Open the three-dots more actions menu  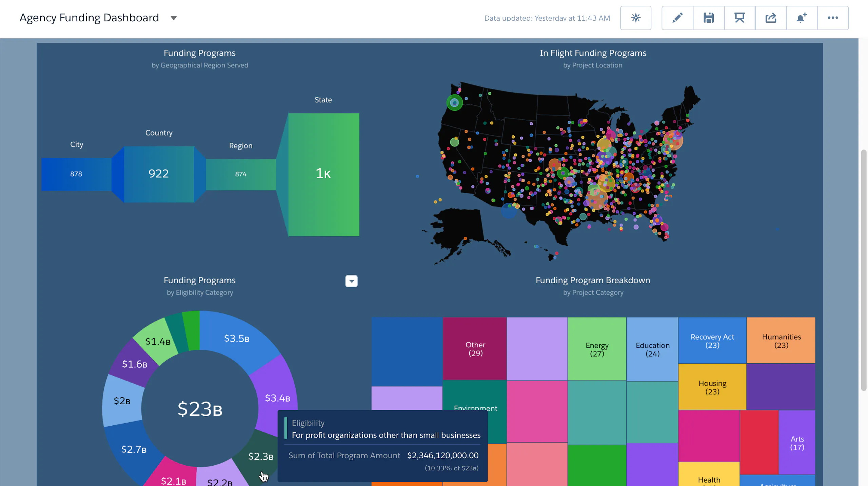[833, 18]
